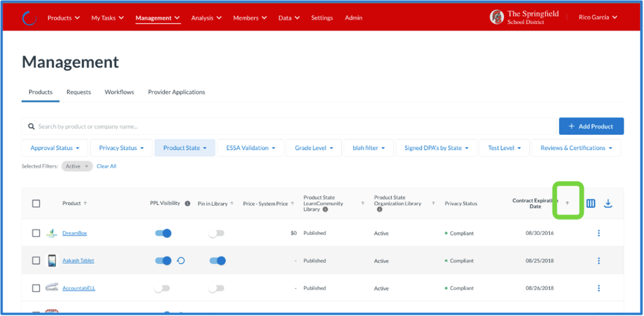Click the Add Product button

590,126
